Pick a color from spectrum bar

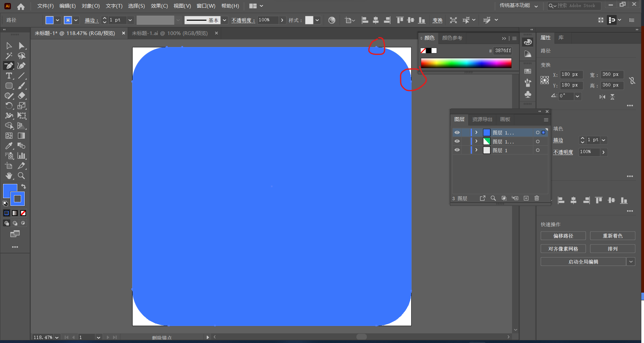(466, 63)
